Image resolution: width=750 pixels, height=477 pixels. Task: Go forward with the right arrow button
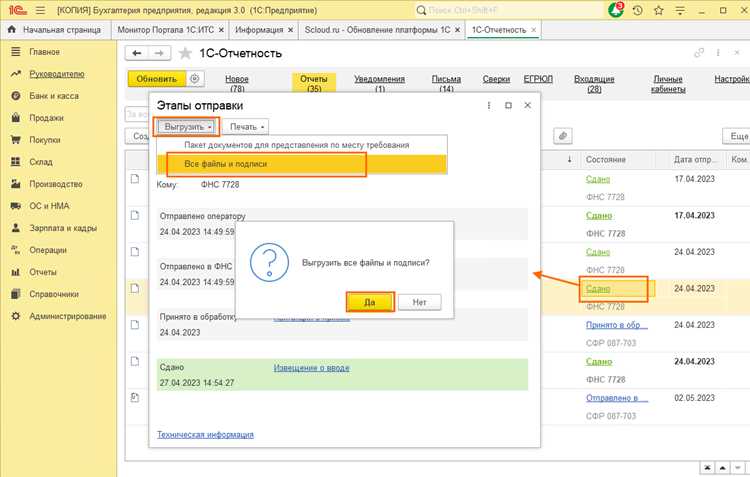(159, 53)
